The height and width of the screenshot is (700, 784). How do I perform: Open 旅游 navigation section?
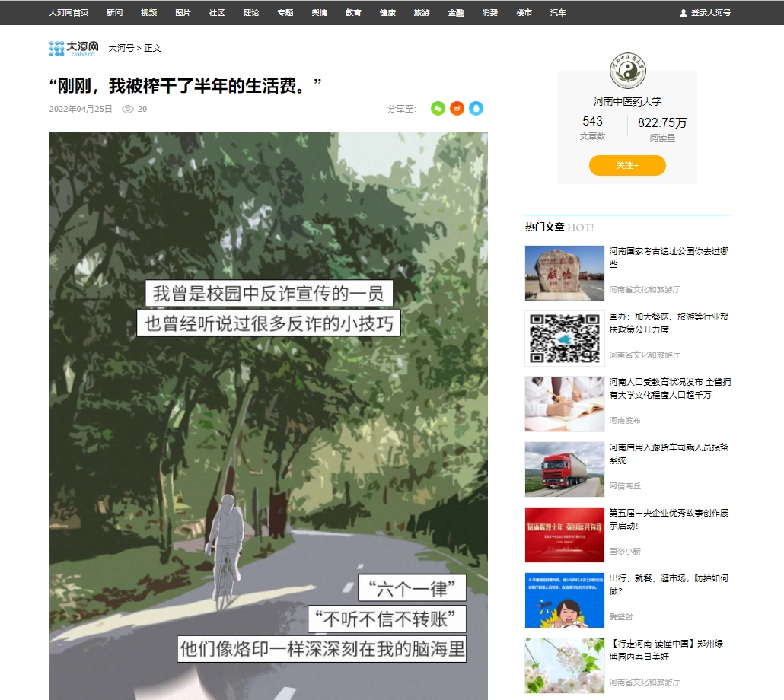pyautogui.click(x=422, y=13)
